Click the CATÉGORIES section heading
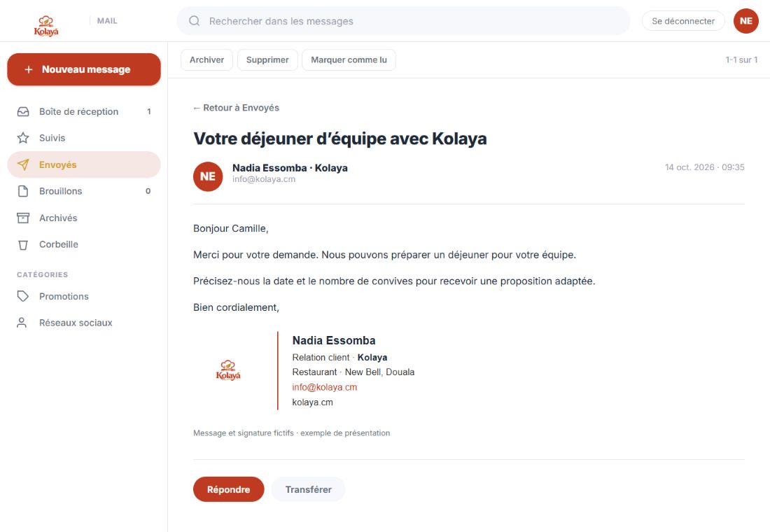770x532 pixels. [43, 274]
